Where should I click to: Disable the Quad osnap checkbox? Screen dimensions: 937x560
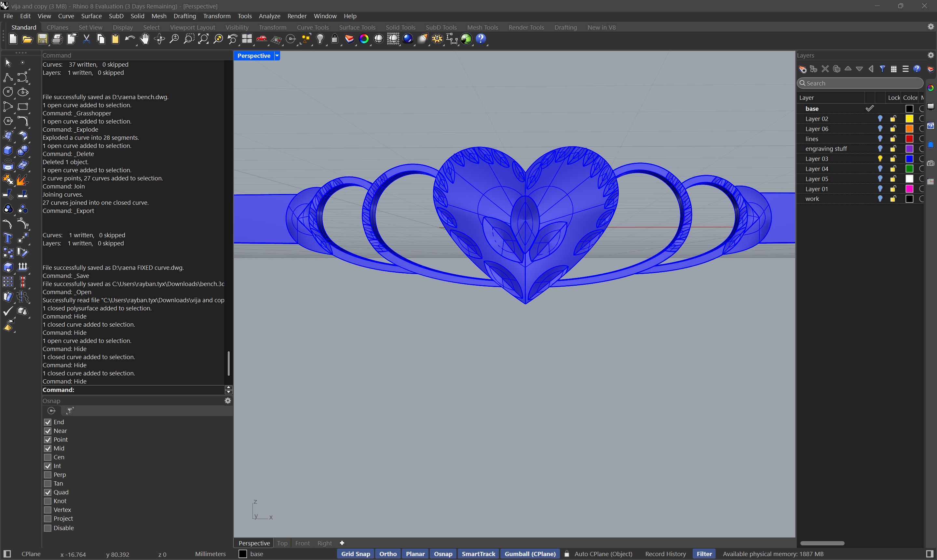(48, 492)
